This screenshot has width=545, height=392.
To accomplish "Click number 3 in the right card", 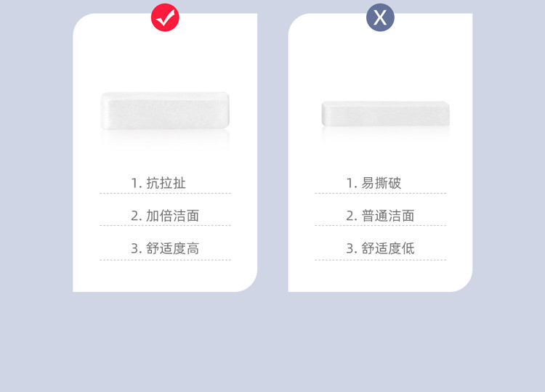I will click(x=352, y=248).
